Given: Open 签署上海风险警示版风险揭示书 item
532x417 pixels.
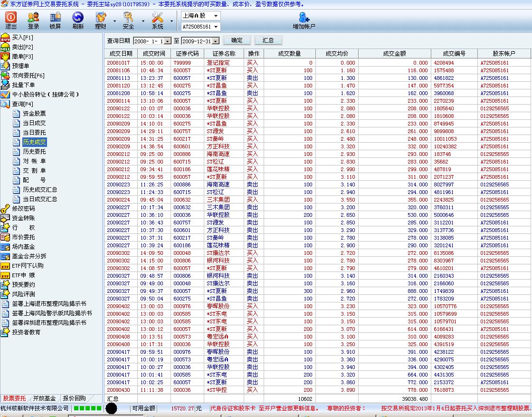Looking at the screenshot, I should point(52,313).
